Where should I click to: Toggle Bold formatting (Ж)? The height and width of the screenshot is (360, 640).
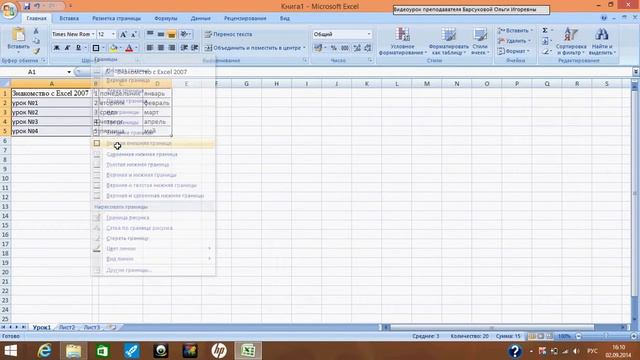(57, 48)
